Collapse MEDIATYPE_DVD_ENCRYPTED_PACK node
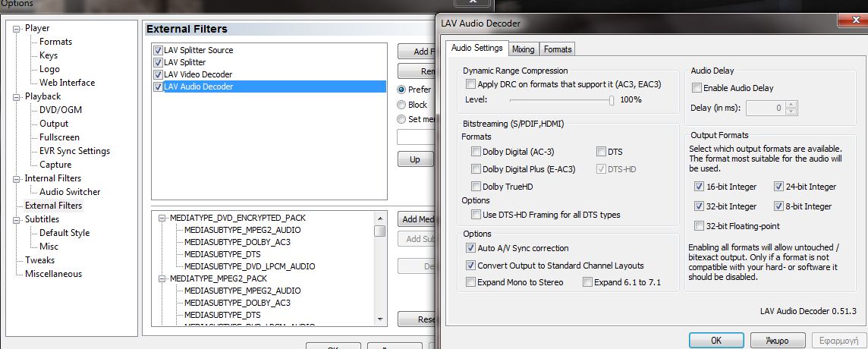Image resolution: width=868 pixels, height=349 pixels. [x=162, y=219]
